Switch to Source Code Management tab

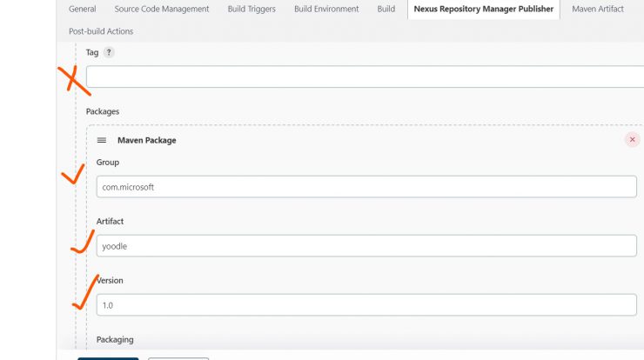click(x=161, y=9)
